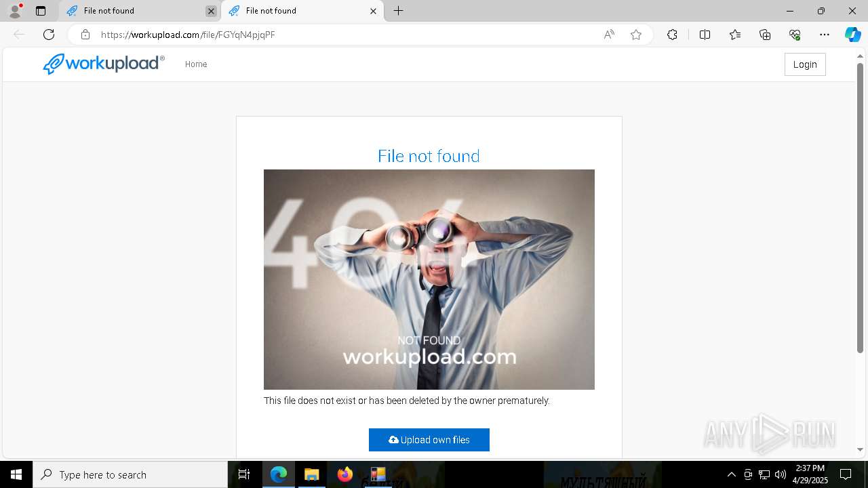Click the scrollbar down arrow
868x488 pixels.
coord(861,449)
